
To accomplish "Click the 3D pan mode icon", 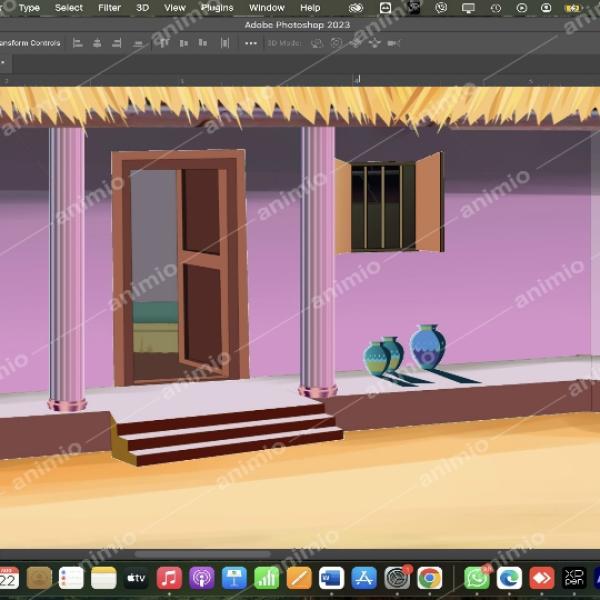I will pos(355,43).
